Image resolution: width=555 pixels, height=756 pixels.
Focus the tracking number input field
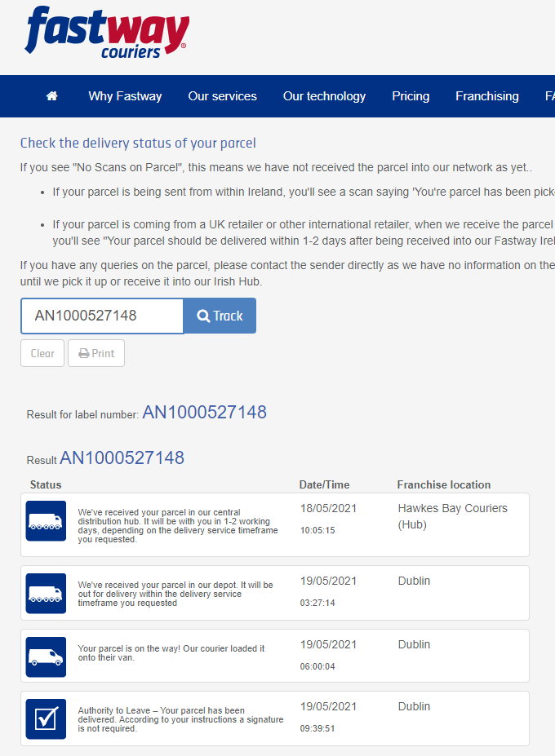[102, 316]
